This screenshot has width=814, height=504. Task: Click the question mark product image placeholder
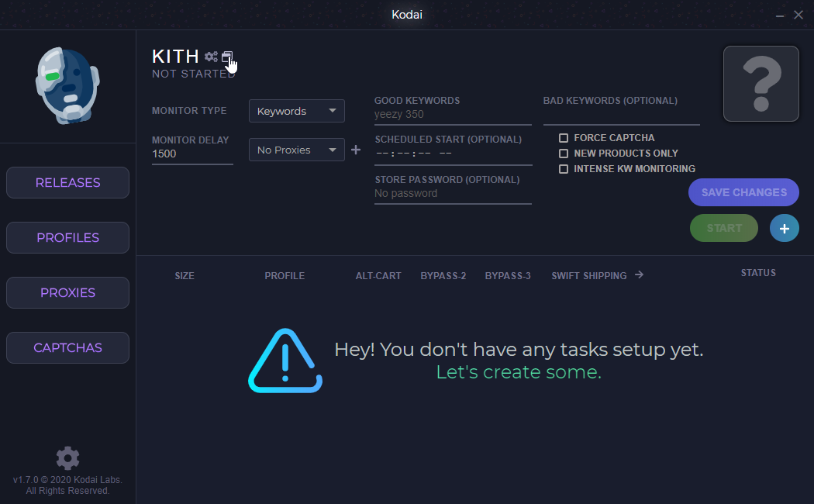coord(761,84)
